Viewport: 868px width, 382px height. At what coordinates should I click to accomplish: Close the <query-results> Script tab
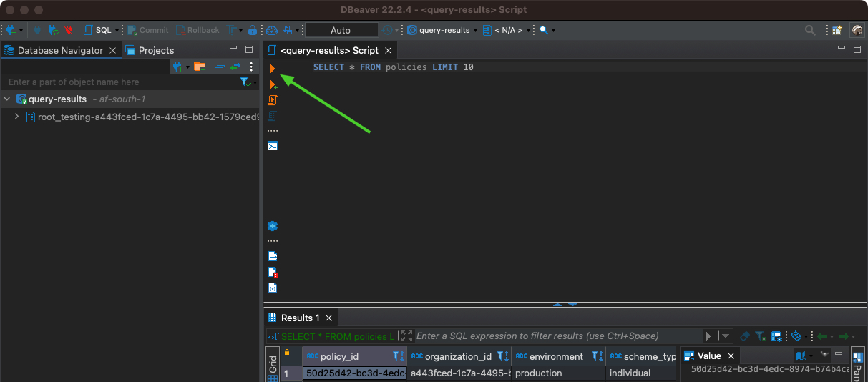[x=388, y=51]
